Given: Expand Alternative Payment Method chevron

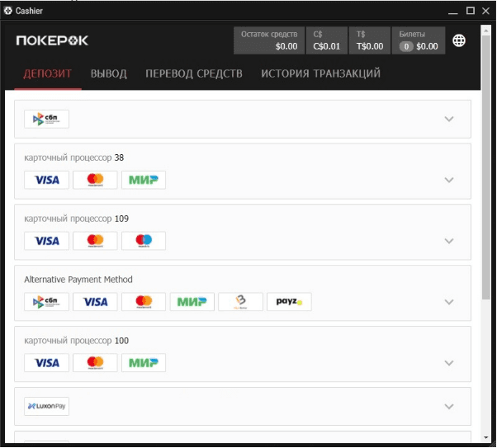Looking at the screenshot, I should click(449, 302).
